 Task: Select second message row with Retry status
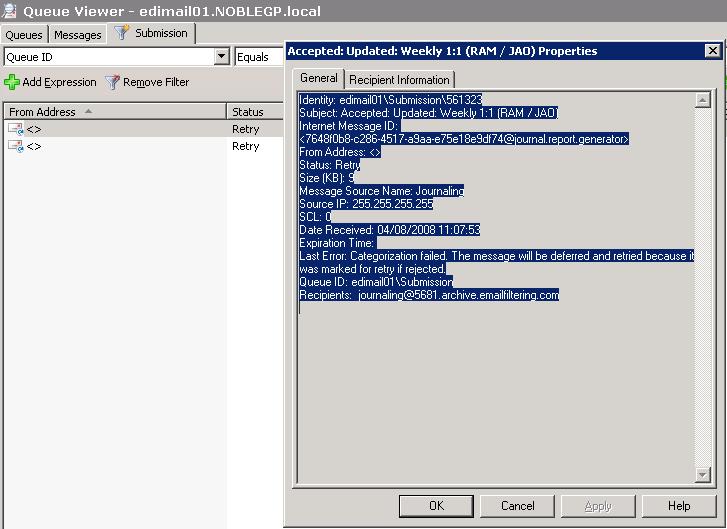coord(144,146)
